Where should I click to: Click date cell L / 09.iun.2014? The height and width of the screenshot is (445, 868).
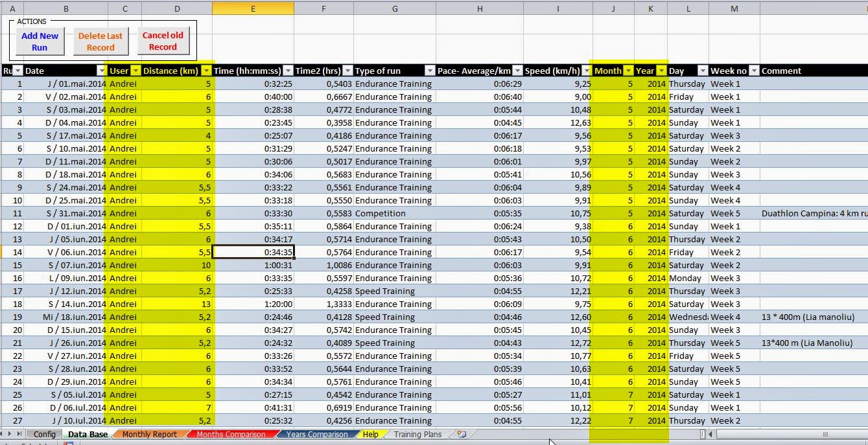click(66, 278)
